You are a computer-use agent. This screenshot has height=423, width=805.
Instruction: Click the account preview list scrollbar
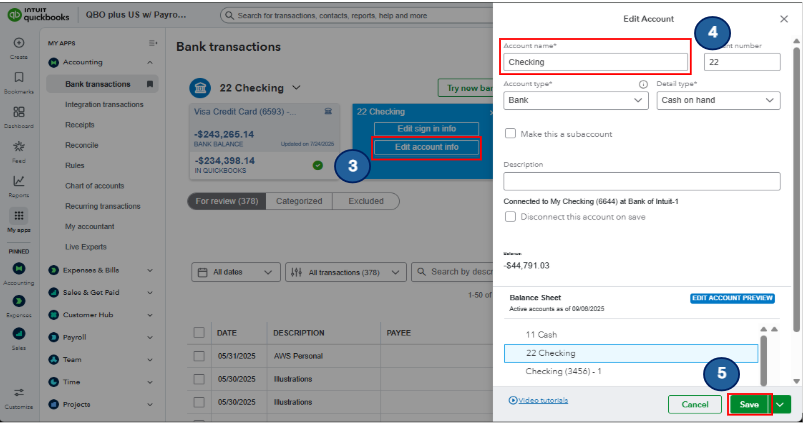[763, 359]
